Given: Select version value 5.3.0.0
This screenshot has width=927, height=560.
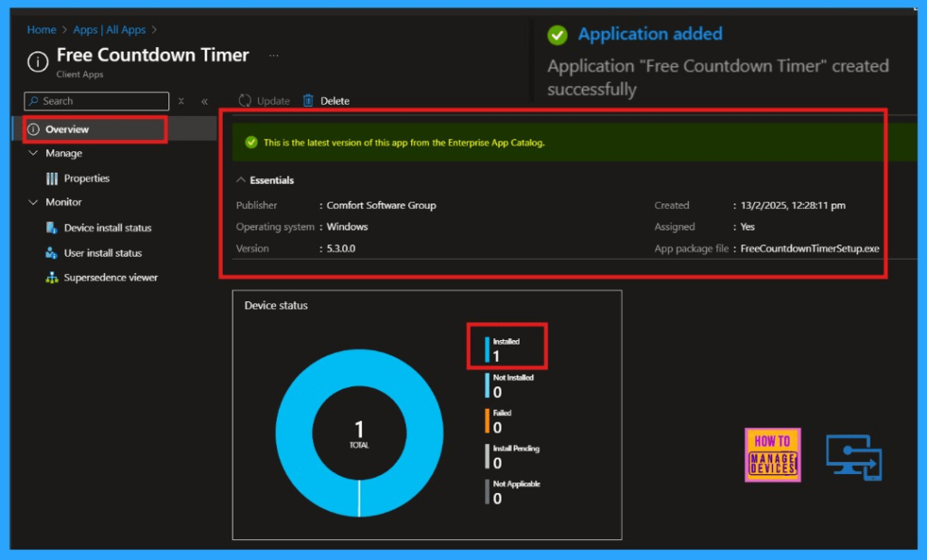Looking at the screenshot, I should tap(341, 249).
